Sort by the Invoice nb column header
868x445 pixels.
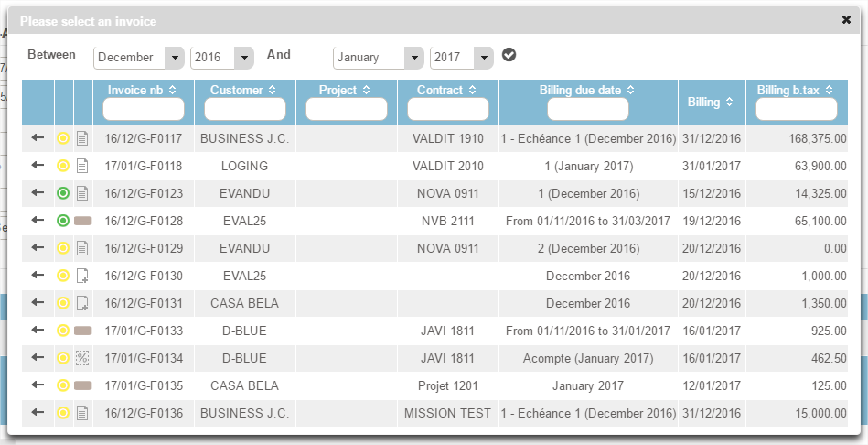[143, 90]
